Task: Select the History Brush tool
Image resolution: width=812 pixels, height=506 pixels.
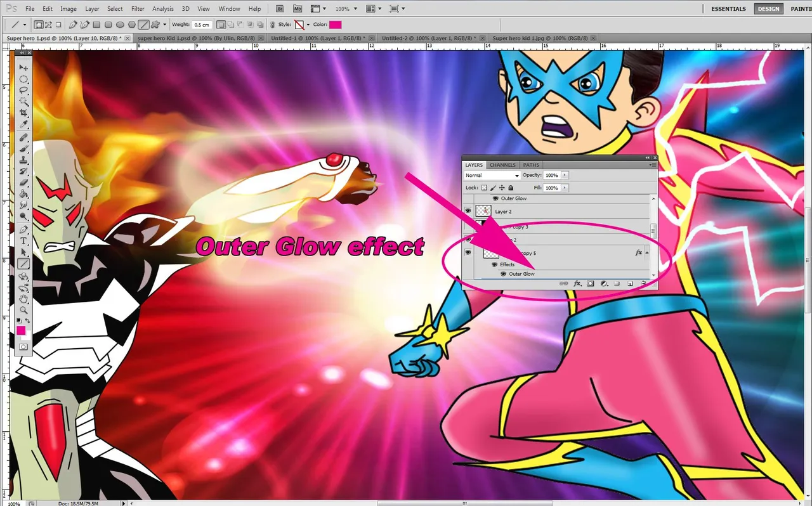Action: click(23, 171)
